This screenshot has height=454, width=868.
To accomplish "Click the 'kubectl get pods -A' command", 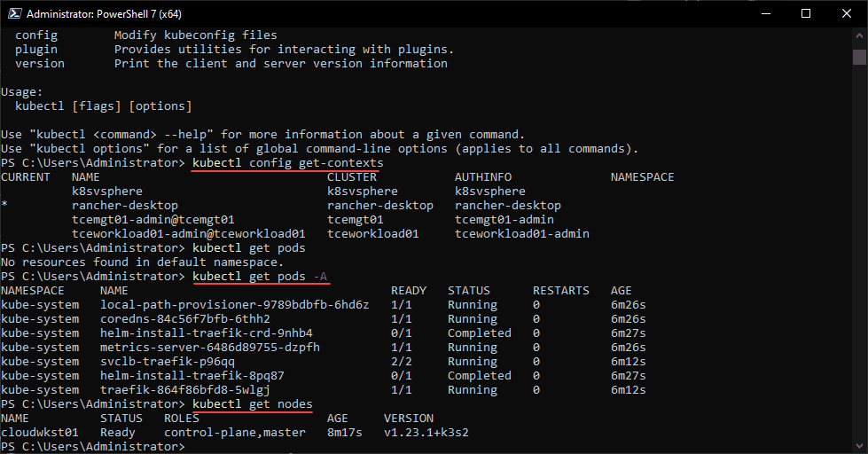I will click(260, 277).
